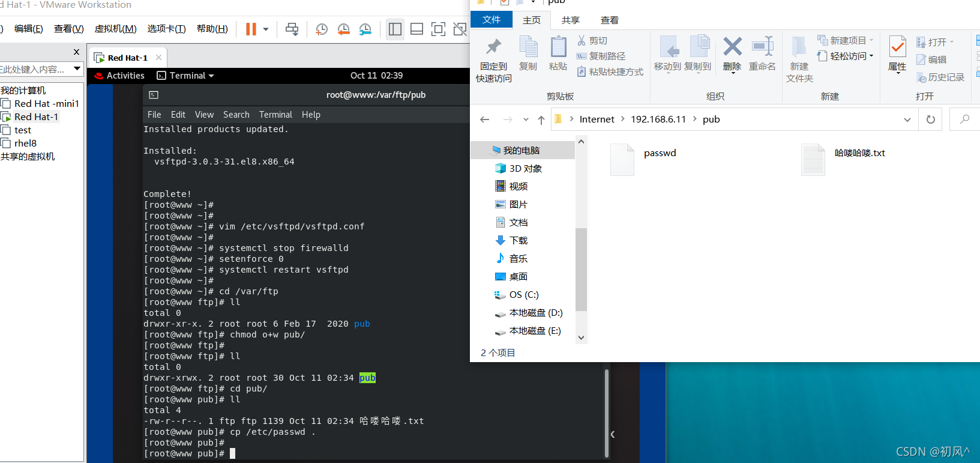The image size is (980, 463).
Task: Click Activities in the GNOME top bar
Action: [x=125, y=76]
